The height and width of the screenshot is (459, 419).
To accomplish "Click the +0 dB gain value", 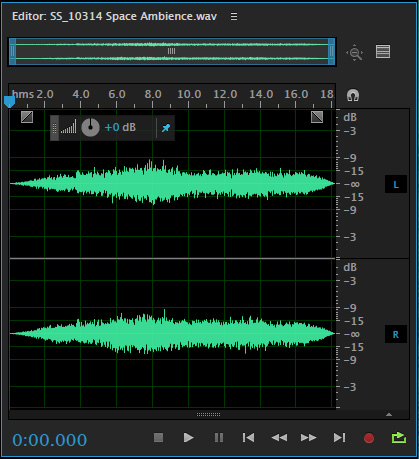I will point(120,127).
